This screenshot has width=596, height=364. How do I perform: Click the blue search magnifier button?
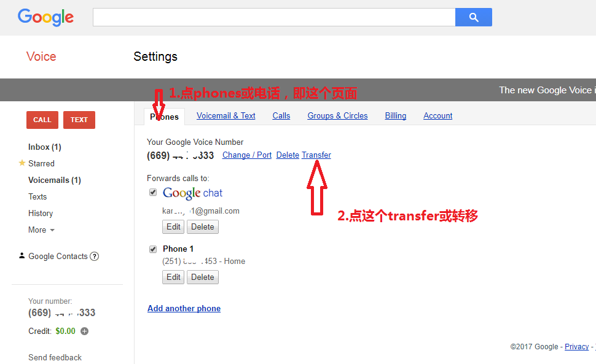click(x=474, y=17)
